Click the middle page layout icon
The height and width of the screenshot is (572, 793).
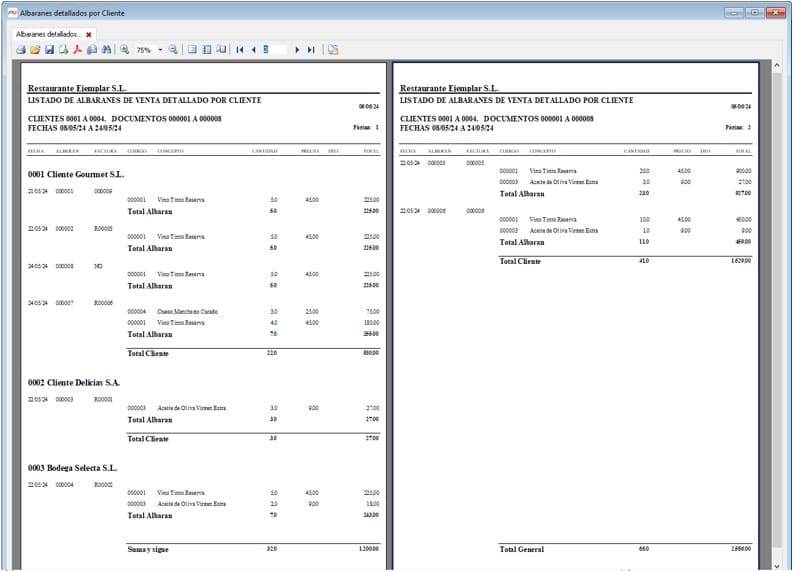(x=206, y=50)
